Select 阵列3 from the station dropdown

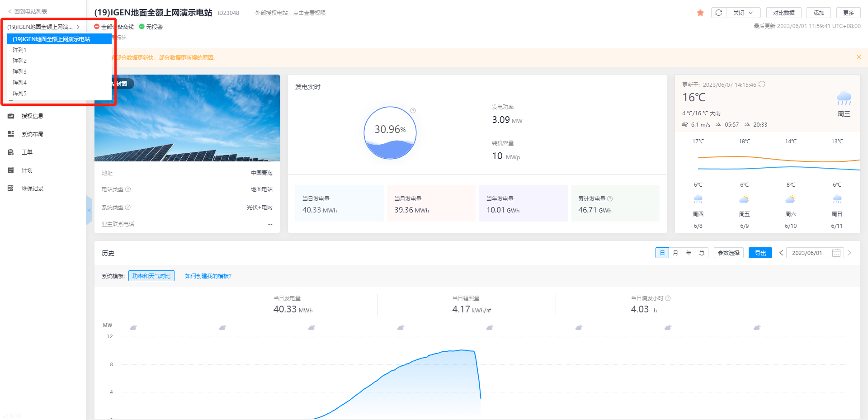click(x=19, y=72)
